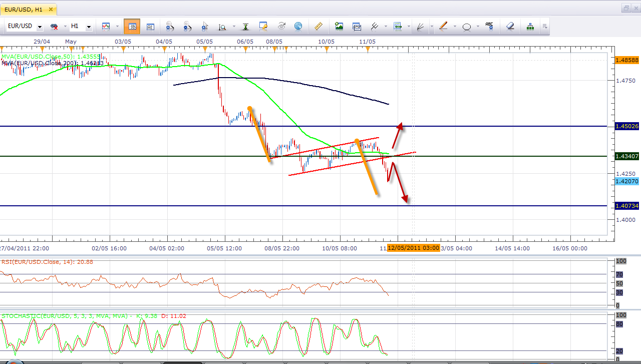This screenshot has height=364, width=641.
Task: Click the blue globe icon
Action: pos(298,27)
